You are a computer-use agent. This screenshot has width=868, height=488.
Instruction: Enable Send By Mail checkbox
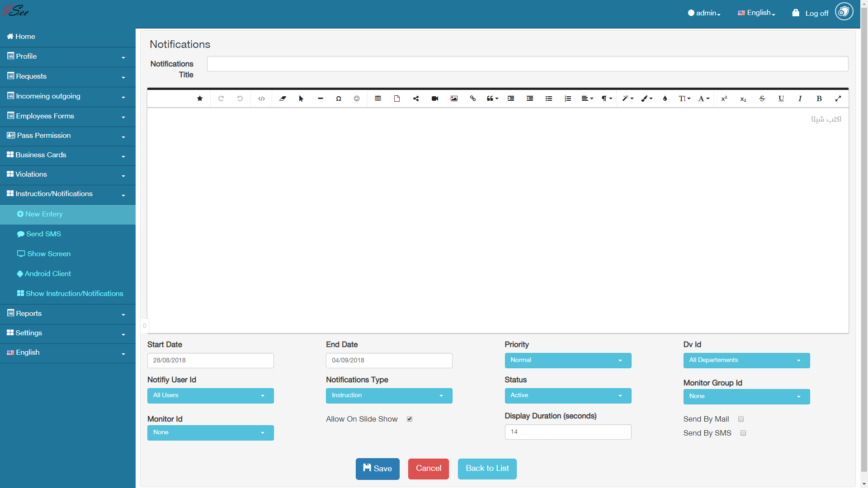(741, 419)
